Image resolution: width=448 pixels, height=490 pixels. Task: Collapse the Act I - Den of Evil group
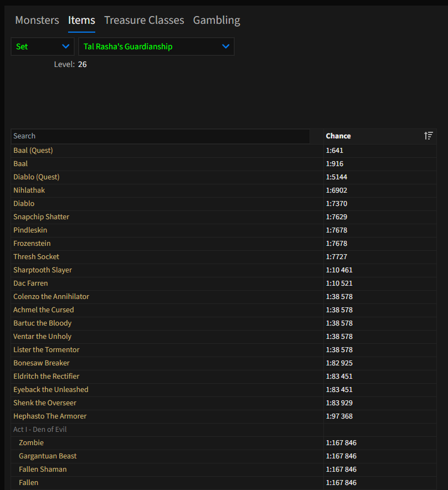point(40,430)
